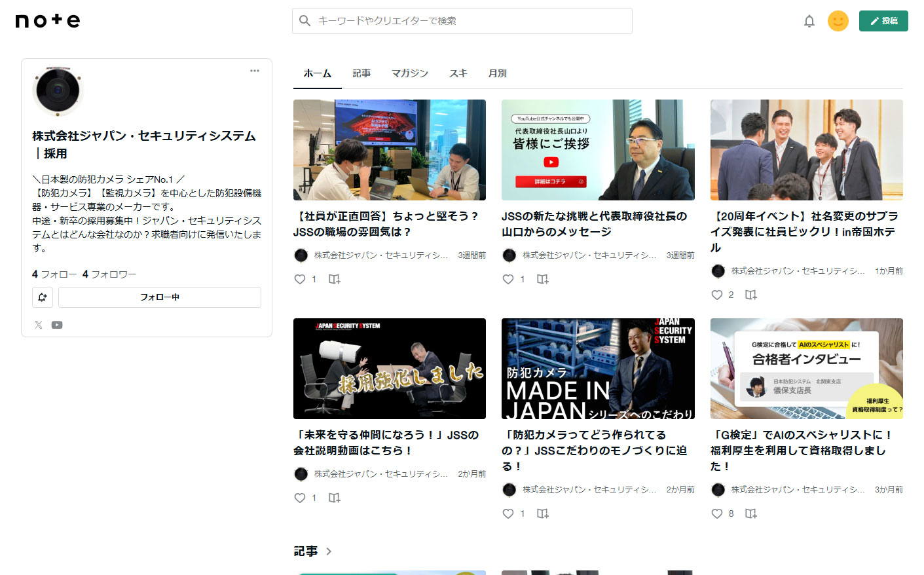Click the note logo
Viewport: 924px width, 575px height.
48,21
